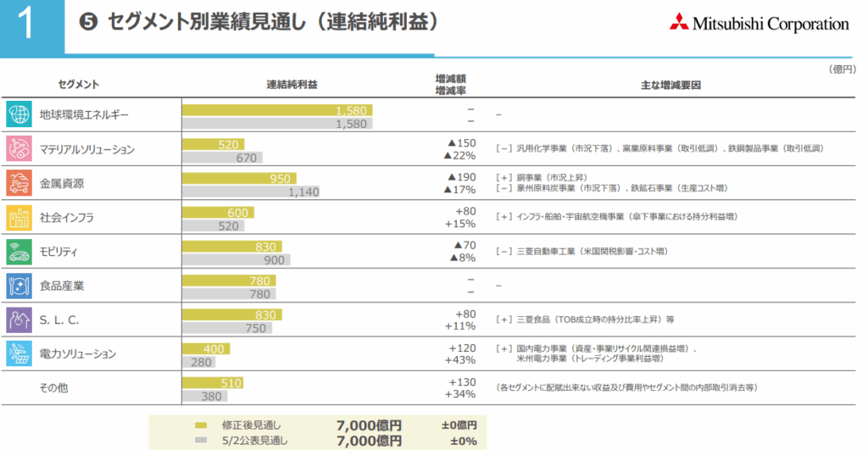Viewport: 868px width, 456px height.
Task: Click the yellow 1,580 bar for 地球環境エネルギー
Action: pyautogui.click(x=276, y=110)
